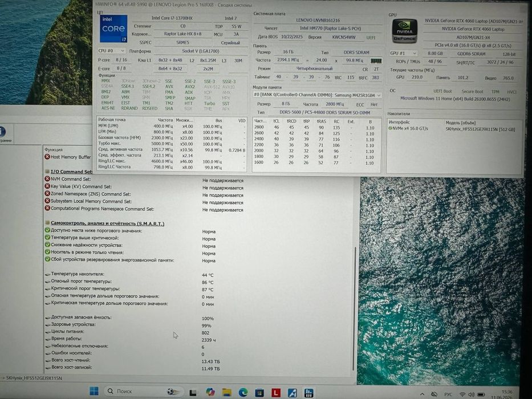Select the 2800 row in memory timings table

(x=316, y=127)
